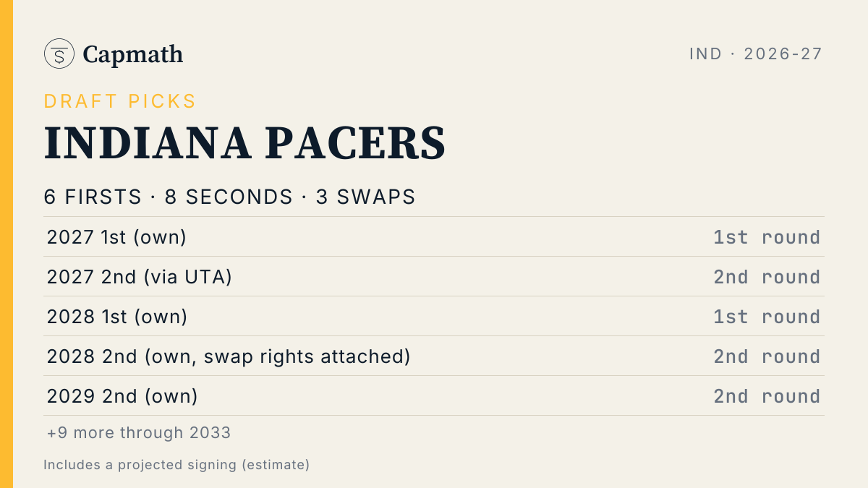This screenshot has width=868, height=488.
Task: Click the 2nd round tag for UTA pick
Action: [767, 277]
